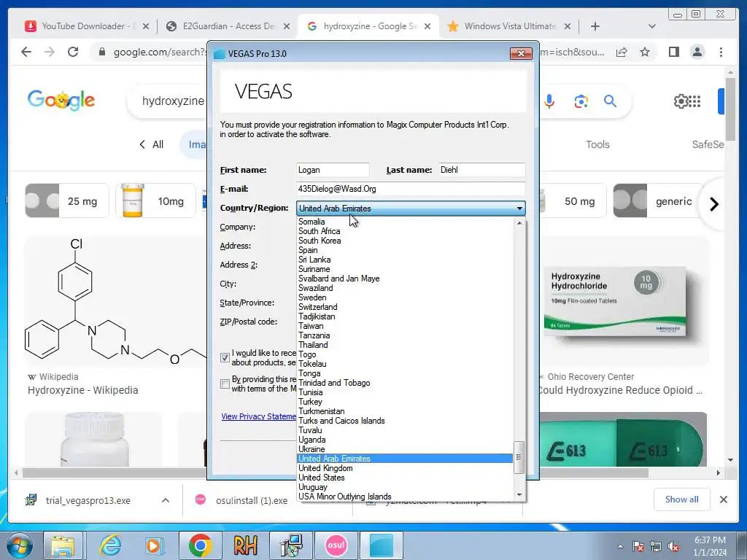This screenshot has width=747, height=560.
Task: Close the downloads bar with the X
Action: click(723, 499)
